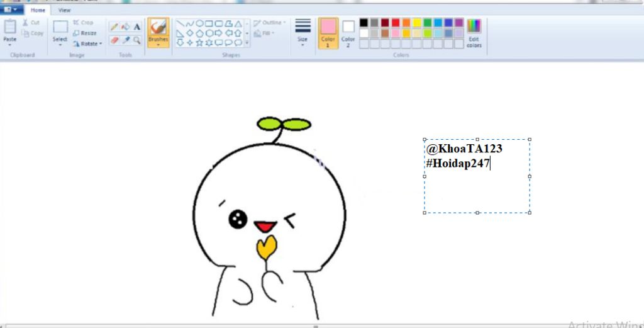Image resolution: width=644 pixels, height=328 pixels.
Task: Pick the lime color swatch
Action: point(428,33)
